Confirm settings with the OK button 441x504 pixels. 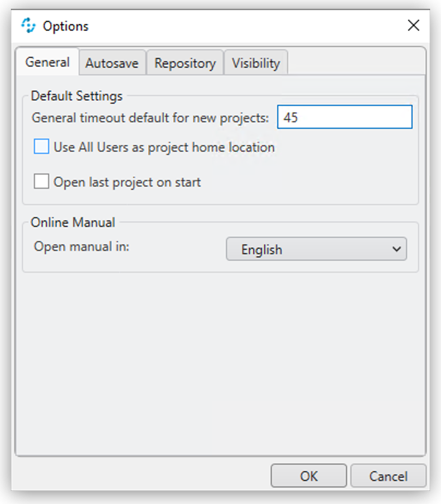coord(308,475)
